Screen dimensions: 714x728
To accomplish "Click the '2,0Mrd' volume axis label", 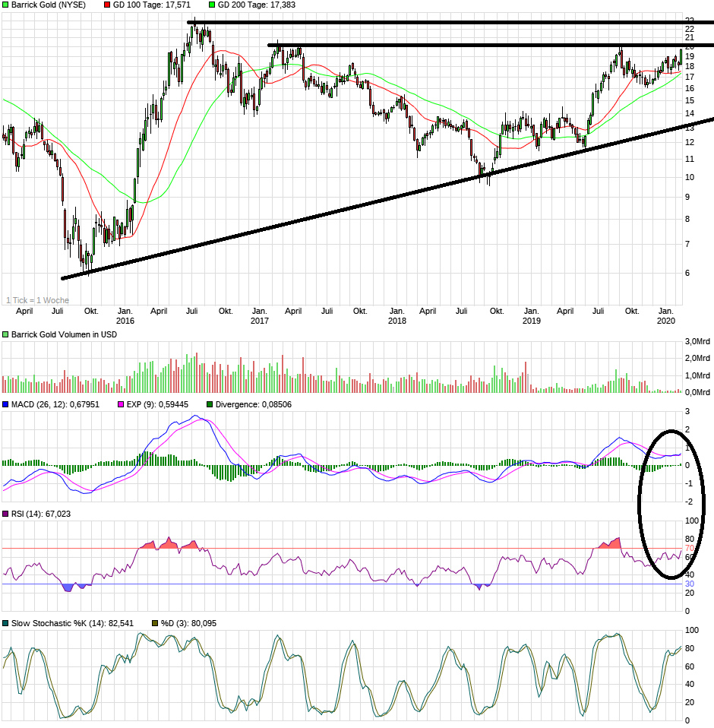I will (697, 359).
